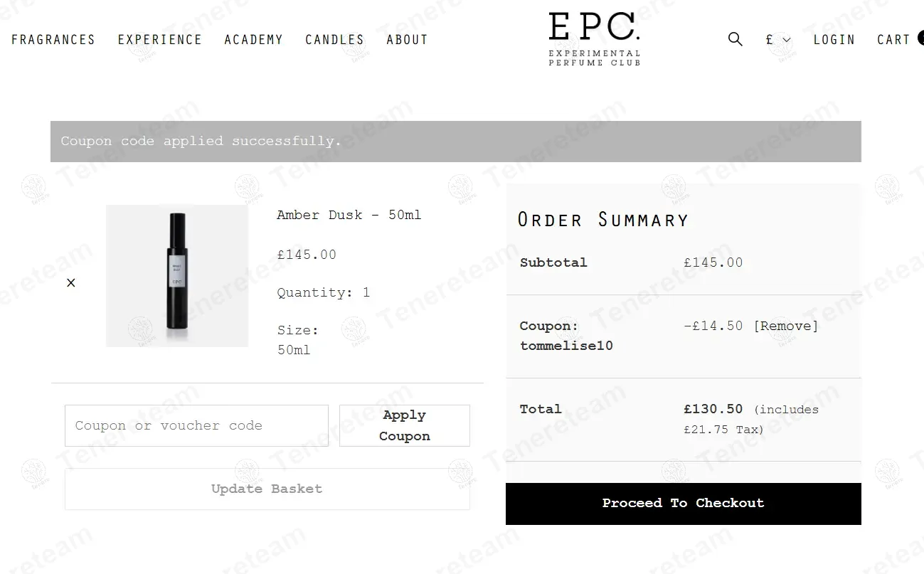
Task: Open the £ currency selector dropdown
Action: coord(769,39)
